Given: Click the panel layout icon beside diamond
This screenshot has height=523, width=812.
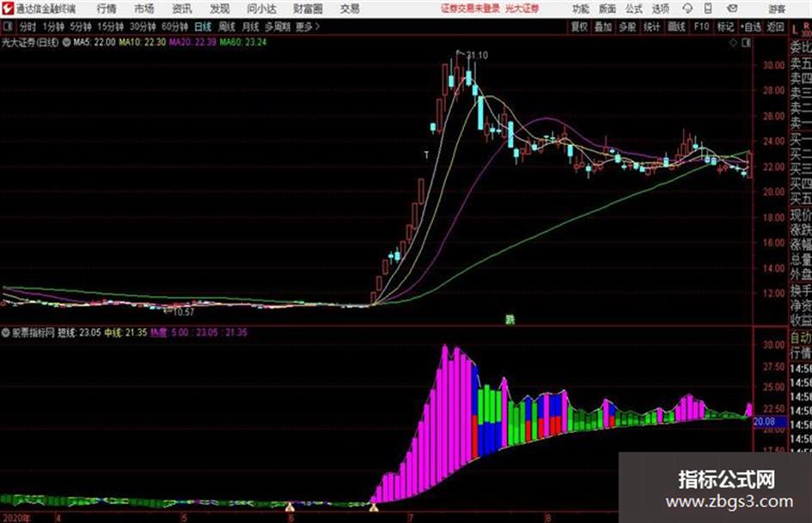Looking at the screenshot, I should [746, 43].
